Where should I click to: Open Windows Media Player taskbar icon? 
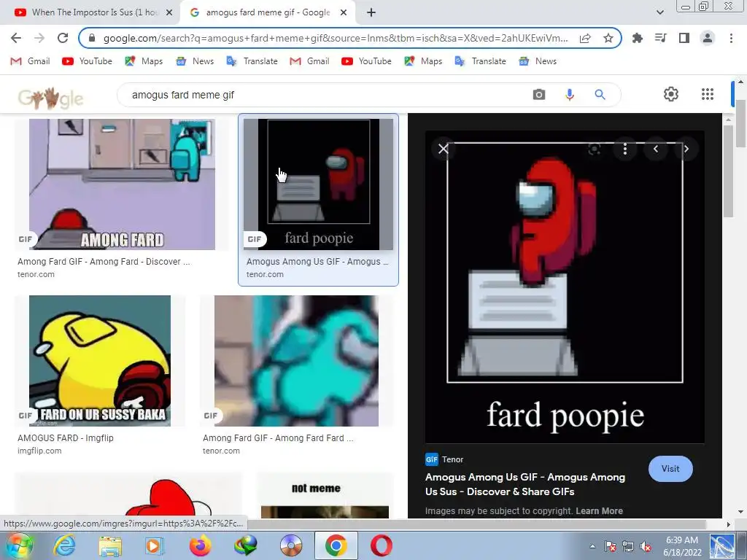[x=154, y=545]
